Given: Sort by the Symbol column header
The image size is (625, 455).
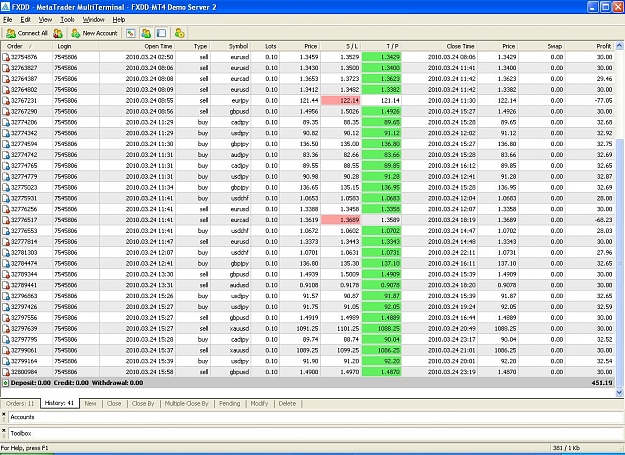Looking at the screenshot, I should point(231,46).
